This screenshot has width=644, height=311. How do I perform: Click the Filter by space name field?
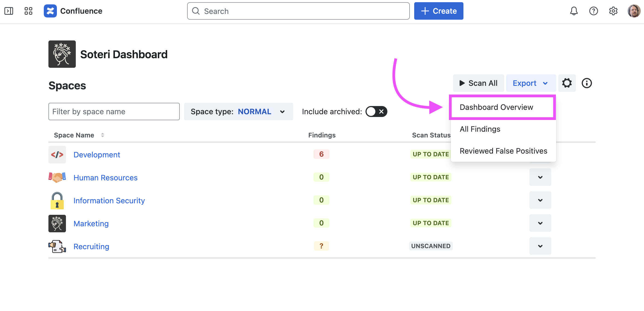(x=114, y=112)
